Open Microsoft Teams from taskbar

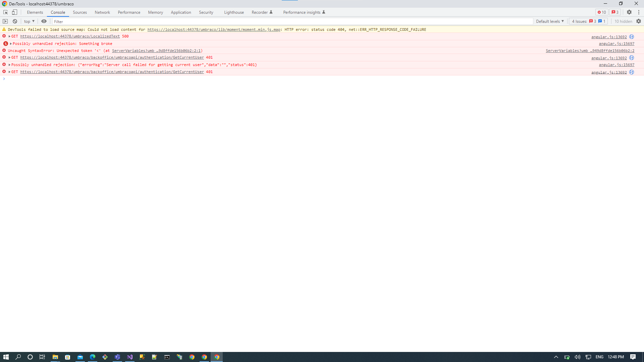[x=117, y=357]
